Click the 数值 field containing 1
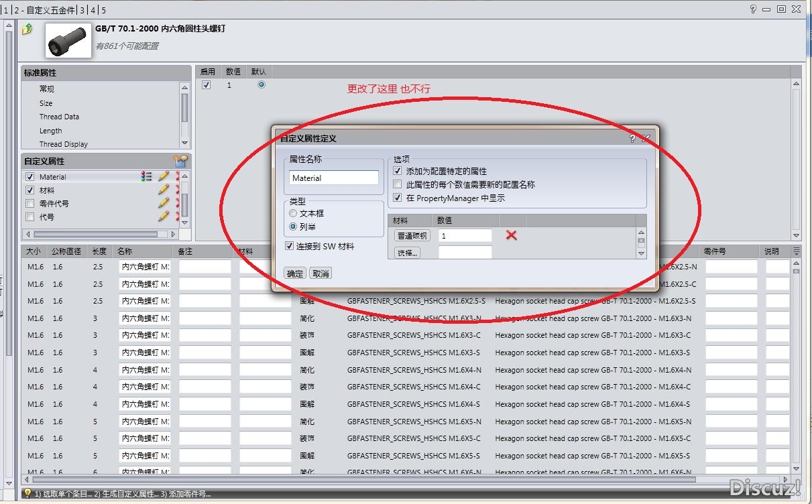812x504 pixels. [x=465, y=236]
